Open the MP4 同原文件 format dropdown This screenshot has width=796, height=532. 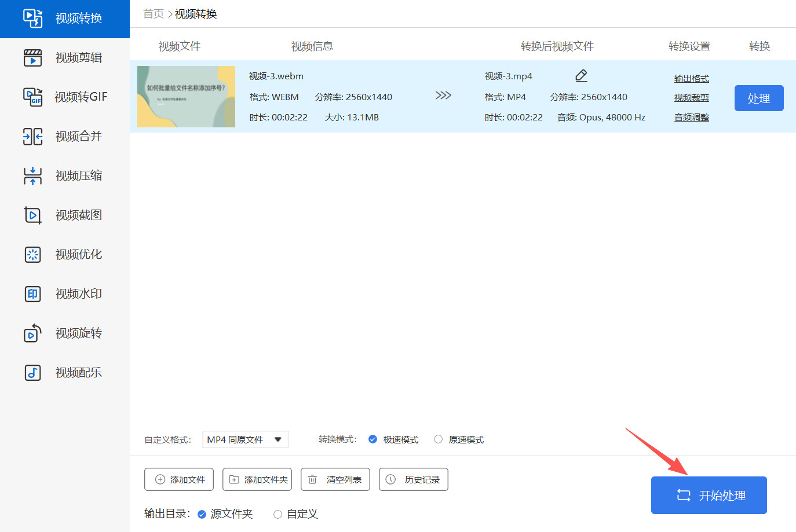(246, 439)
